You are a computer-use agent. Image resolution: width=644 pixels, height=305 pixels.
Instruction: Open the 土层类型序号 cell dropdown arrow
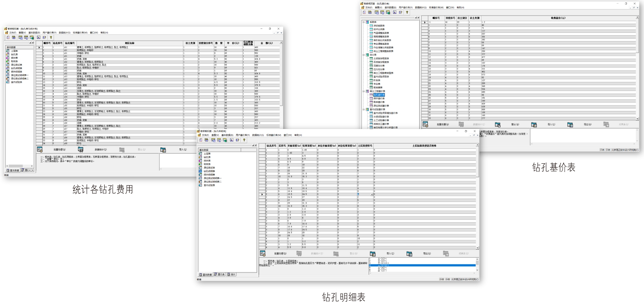tap(372, 194)
